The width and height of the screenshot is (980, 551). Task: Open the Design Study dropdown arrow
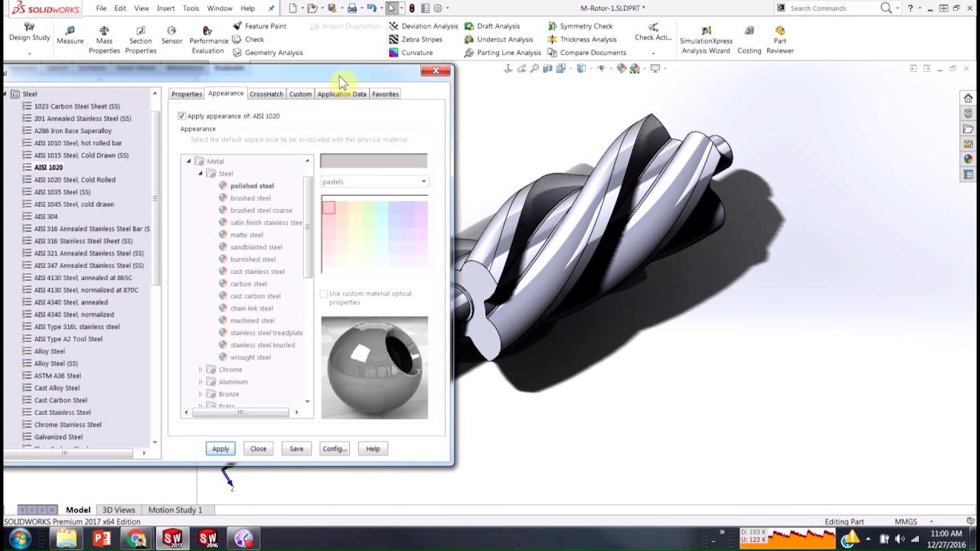pos(30,54)
